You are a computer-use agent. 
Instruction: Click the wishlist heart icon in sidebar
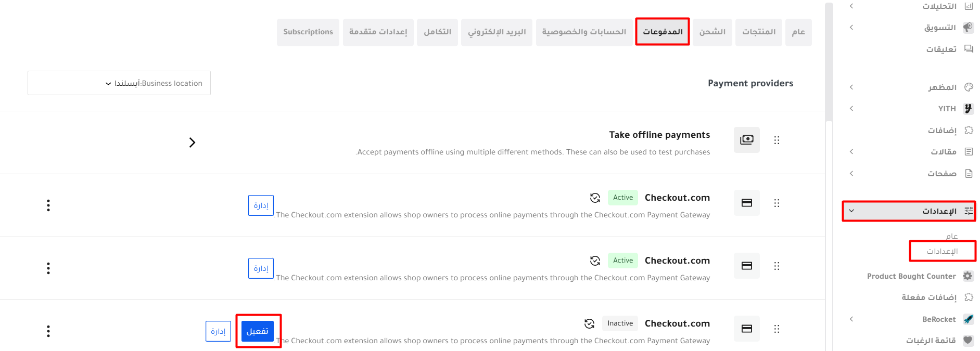click(x=968, y=341)
